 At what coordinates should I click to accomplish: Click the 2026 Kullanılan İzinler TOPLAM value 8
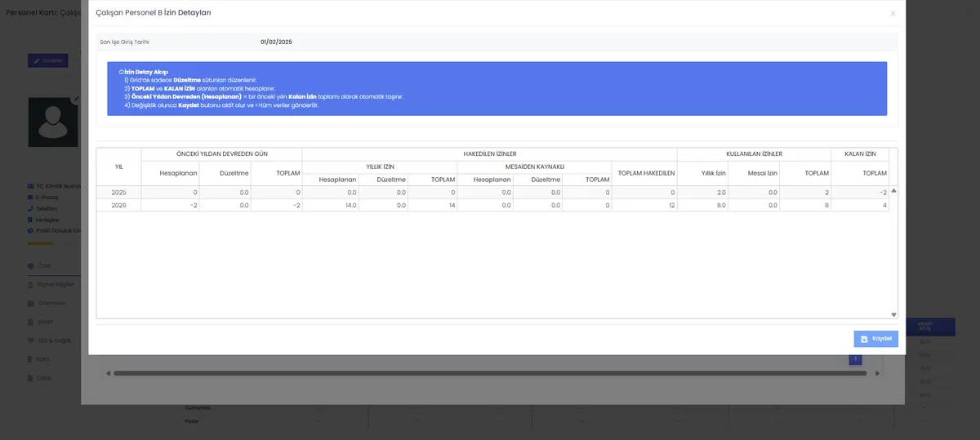point(805,206)
